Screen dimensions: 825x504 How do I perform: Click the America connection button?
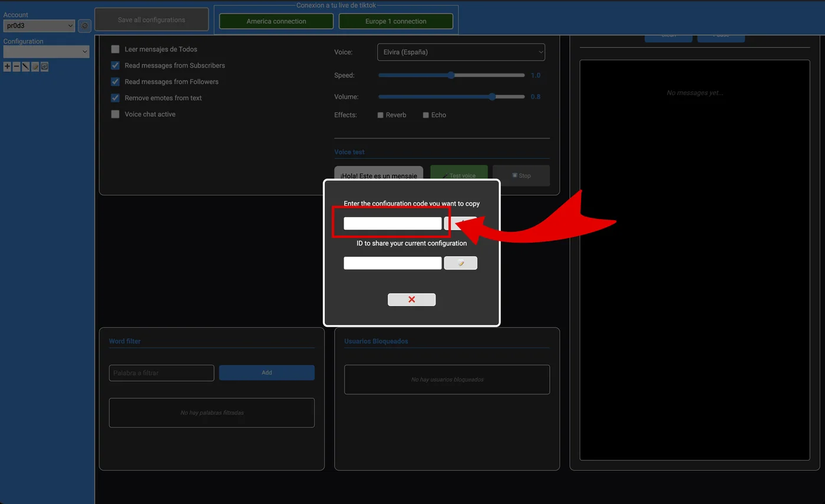point(276,21)
